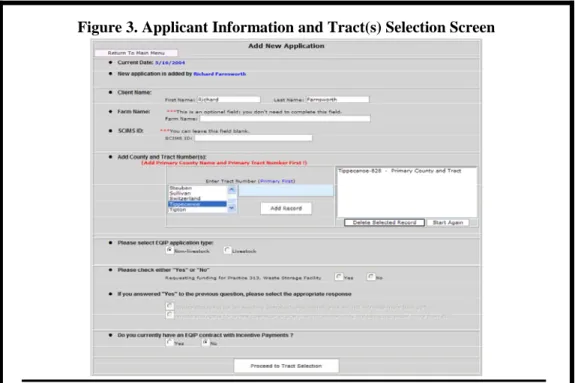The height and width of the screenshot is (383, 575).
Task: Click the Enter Tract Number field
Action: coord(286,190)
